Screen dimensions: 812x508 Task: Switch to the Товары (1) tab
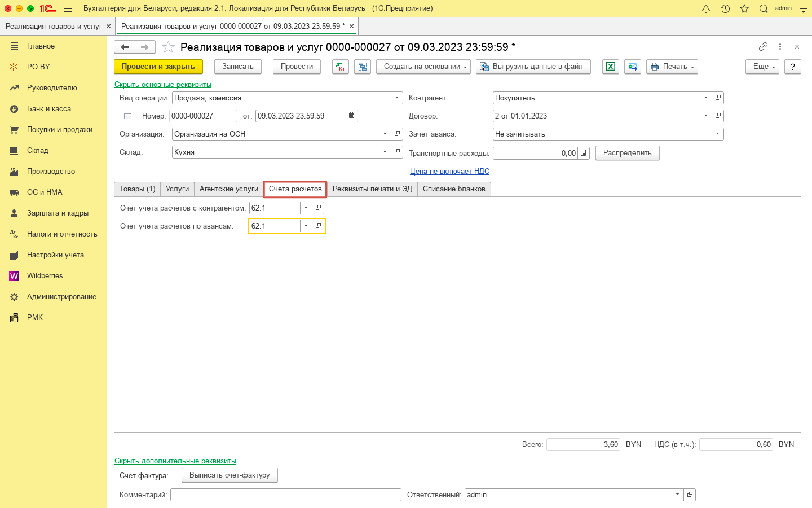point(137,189)
